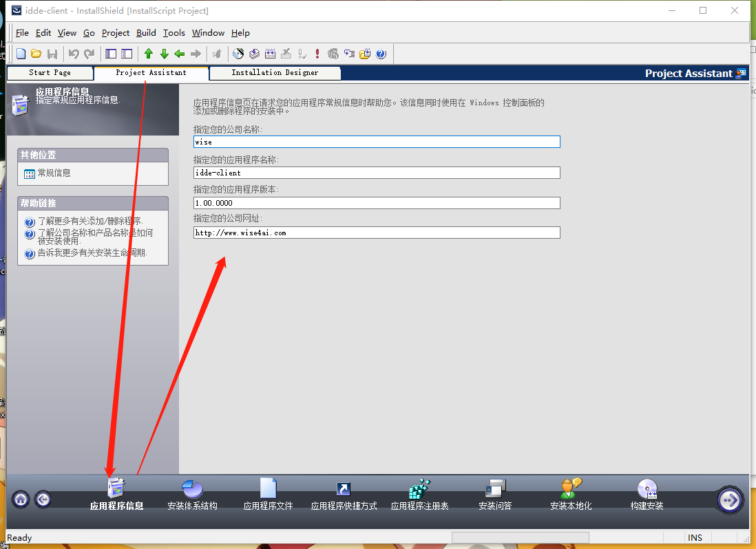Click the red exclamation mark run icon
Viewport: 756px width, 549px height.
pyautogui.click(x=317, y=54)
